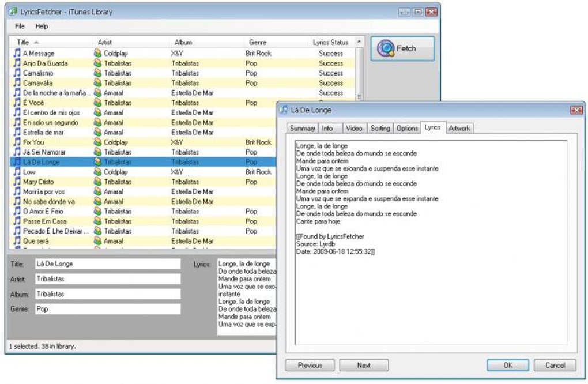The image size is (588, 384).
Task: Click the Fetch button
Action: tap(402, 48)
